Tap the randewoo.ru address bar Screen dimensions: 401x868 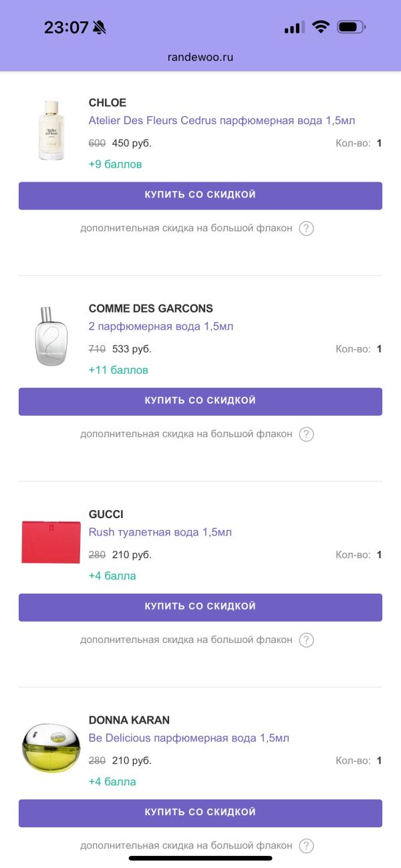tap(200, 57)
